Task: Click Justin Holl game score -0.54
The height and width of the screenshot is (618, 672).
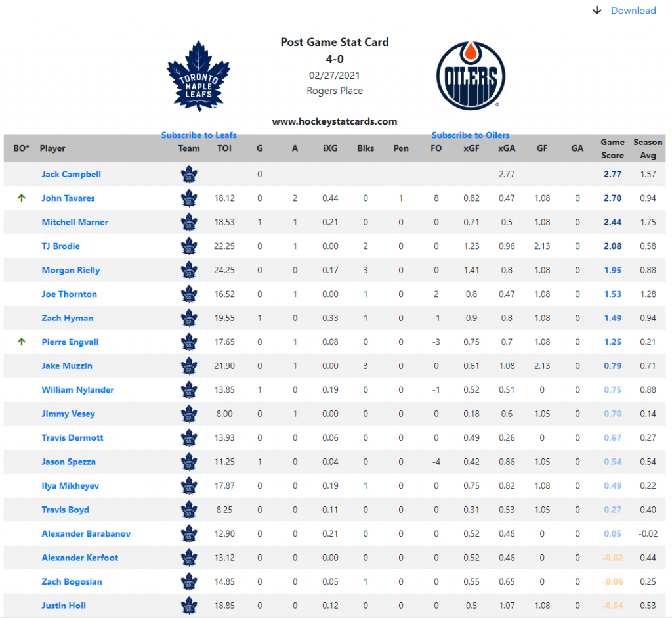Action: (x=612, y=606)
